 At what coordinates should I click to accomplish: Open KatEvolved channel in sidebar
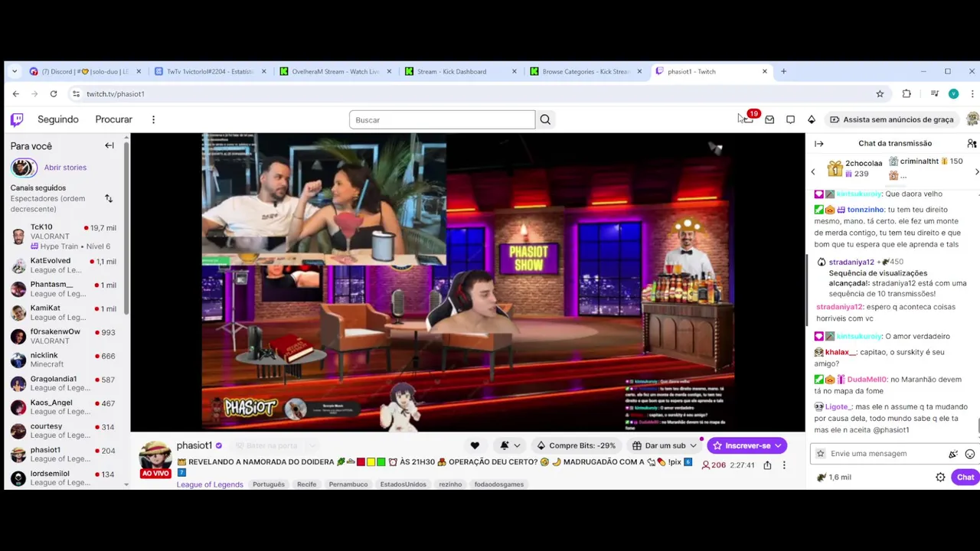click(65, 266)
